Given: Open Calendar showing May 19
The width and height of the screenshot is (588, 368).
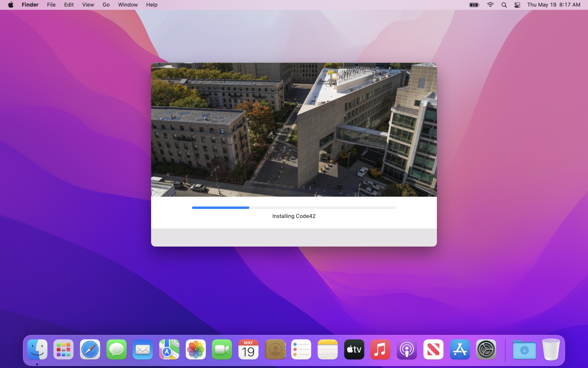Looking at the screenshot, I should tap(248, 349).
